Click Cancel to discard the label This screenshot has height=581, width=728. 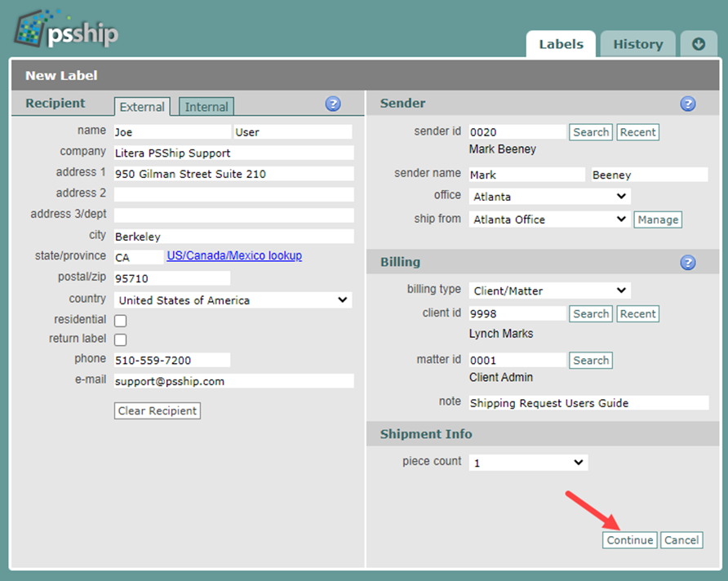pyautogui.click(x=681, y=539)
